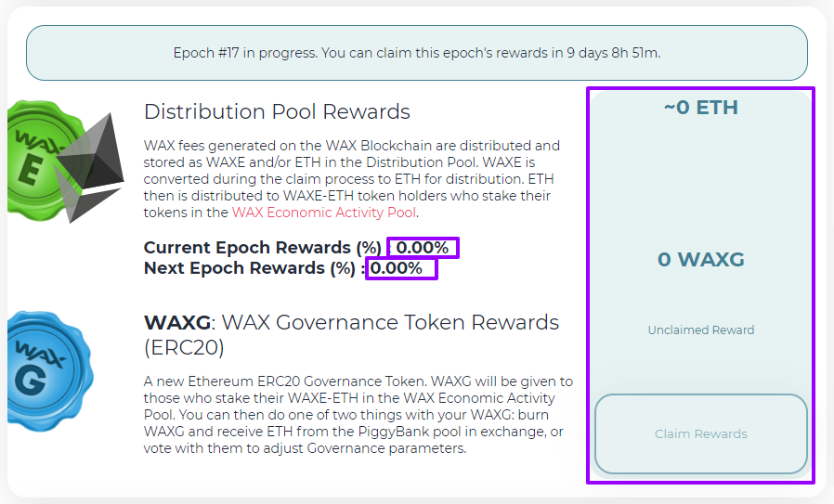Click the bold WAXG word in heading

click(x=176, y=323)
